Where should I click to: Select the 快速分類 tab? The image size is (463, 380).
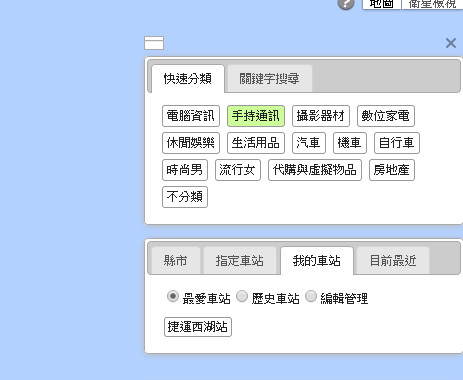(188, 79)
